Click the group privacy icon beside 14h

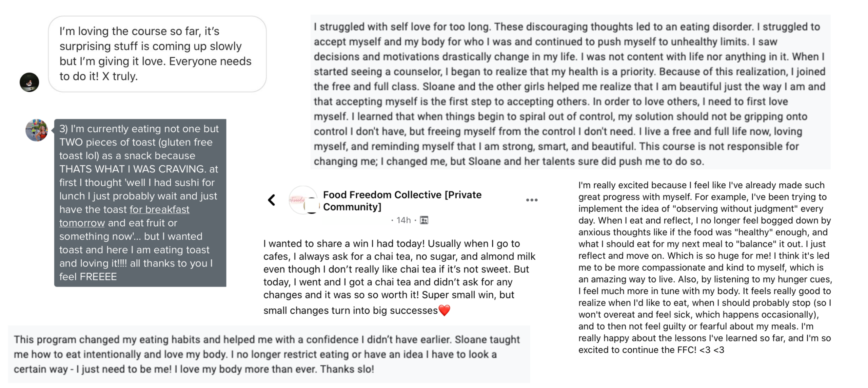(x=424, y=220)
